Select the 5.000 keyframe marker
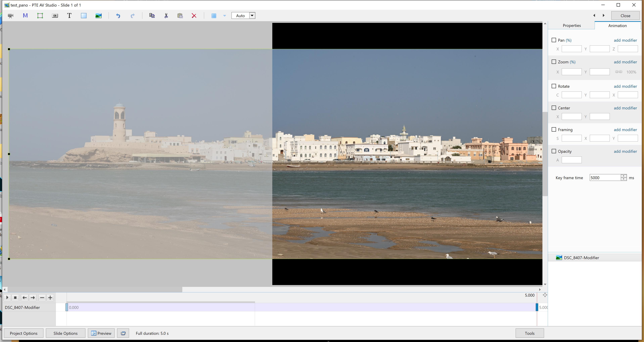 pos(537,307)
